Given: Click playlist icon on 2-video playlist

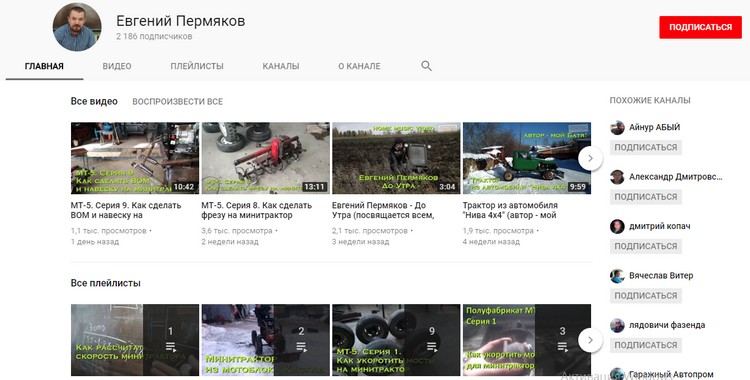Looking at the screenshot, I should click(301, 347).
